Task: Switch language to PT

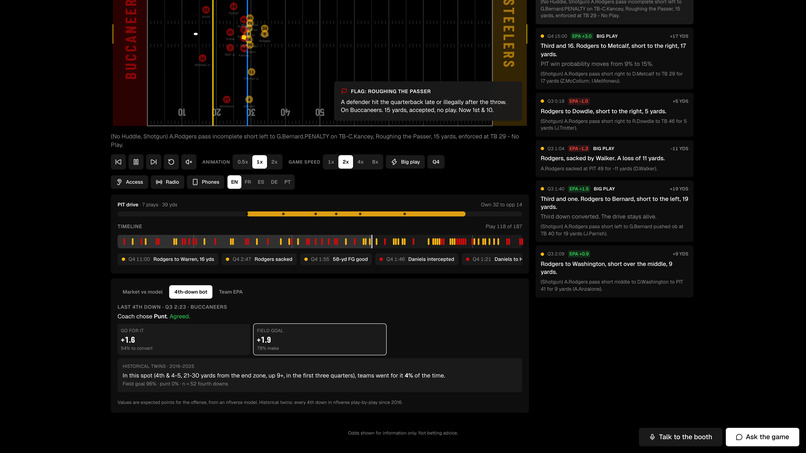Action: (x=287, y=182)
